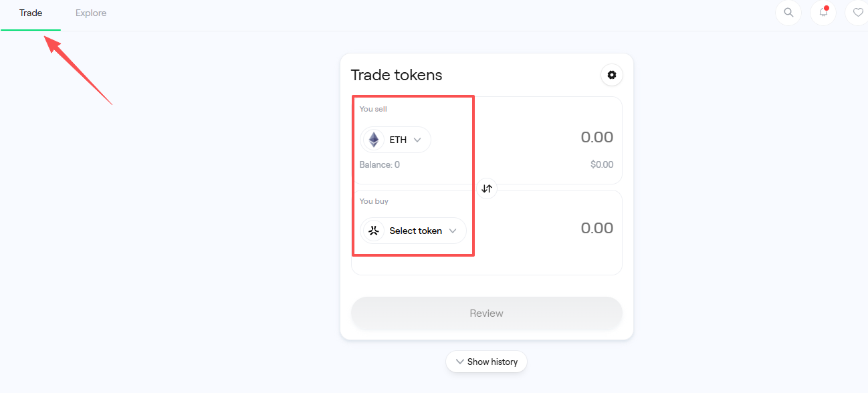Switch to the Explore tab

click(x=91, y=13)
